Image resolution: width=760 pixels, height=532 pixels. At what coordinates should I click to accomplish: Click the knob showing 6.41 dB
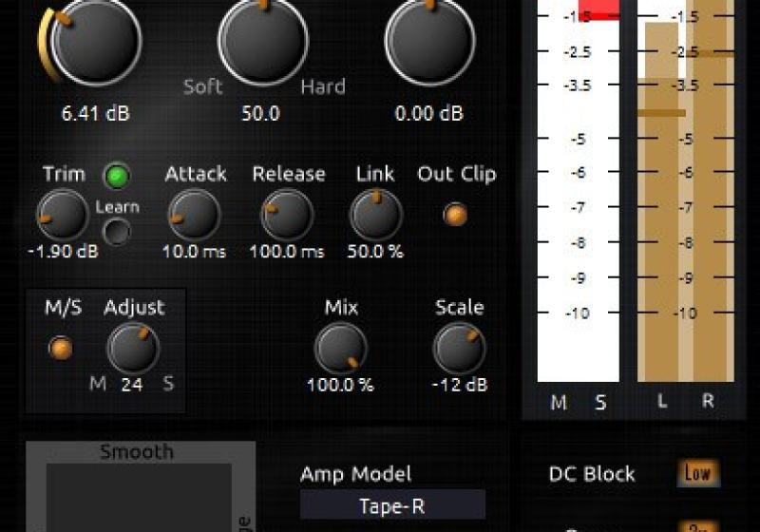point(96,41)
